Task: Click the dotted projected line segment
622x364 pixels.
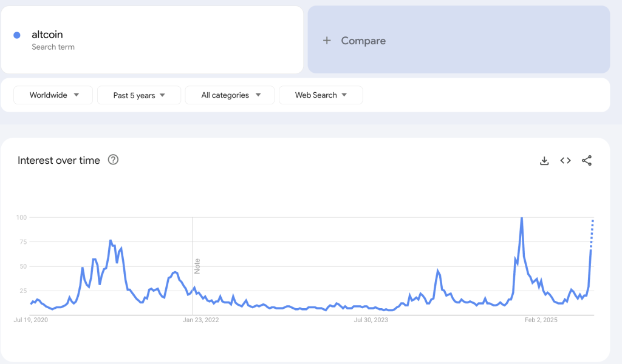Action: click(x=592, y=234)
